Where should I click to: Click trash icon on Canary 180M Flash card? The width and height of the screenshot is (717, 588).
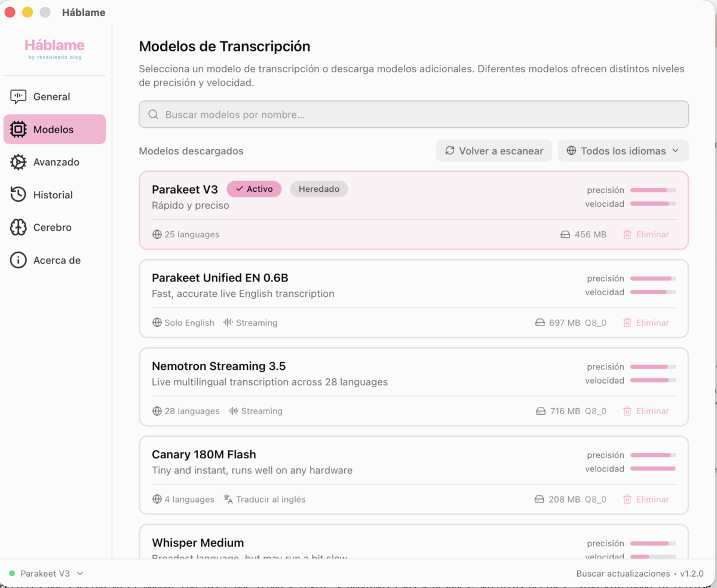coord(627,500)
